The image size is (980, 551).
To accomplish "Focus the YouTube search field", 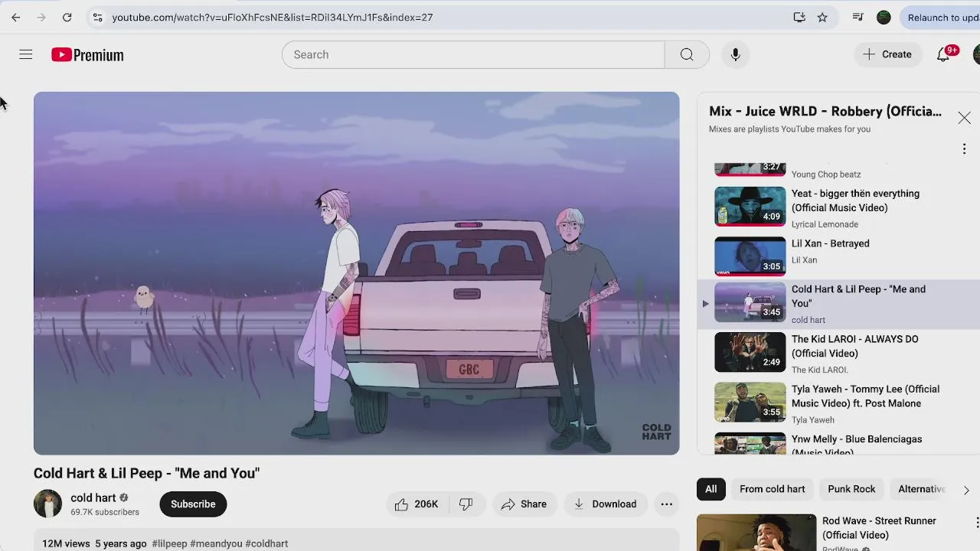I will tap(473, 54).
